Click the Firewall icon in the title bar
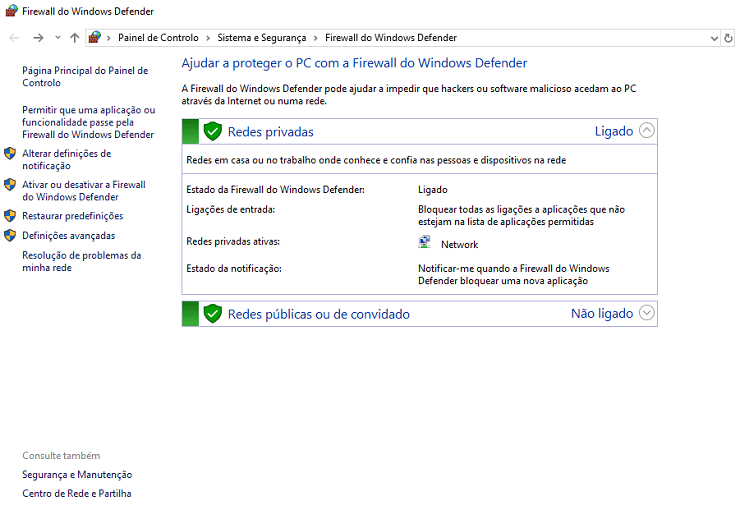This screenshot has height=510, width=740. pos(11,11)
